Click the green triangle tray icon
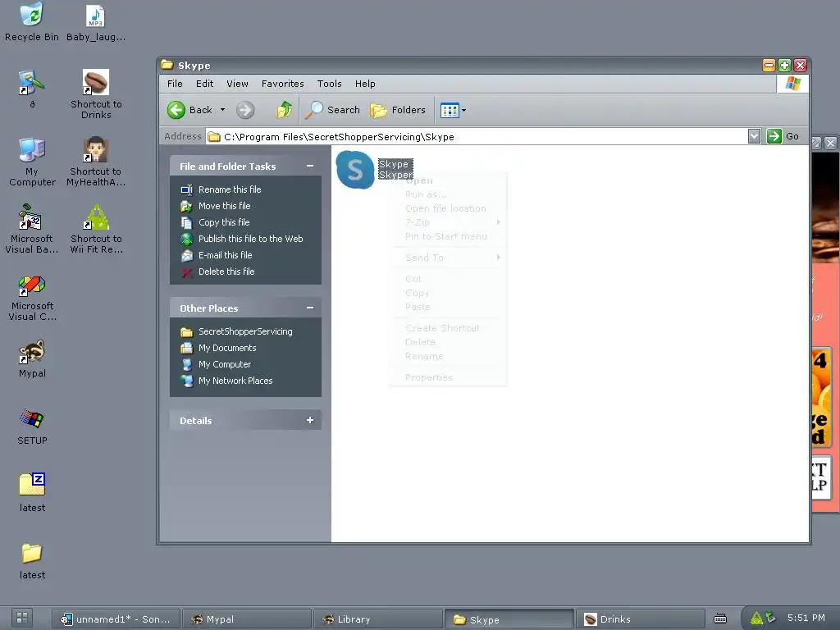Image resolution: width=840 pixels, height=630 pixels. coord(756,619)
